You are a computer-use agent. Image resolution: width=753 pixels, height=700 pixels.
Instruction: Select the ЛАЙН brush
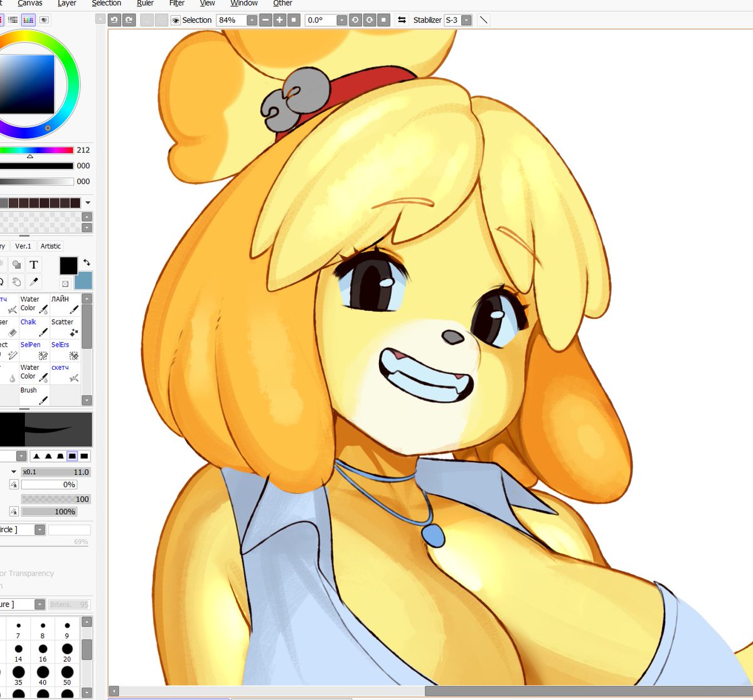(65, 304)
